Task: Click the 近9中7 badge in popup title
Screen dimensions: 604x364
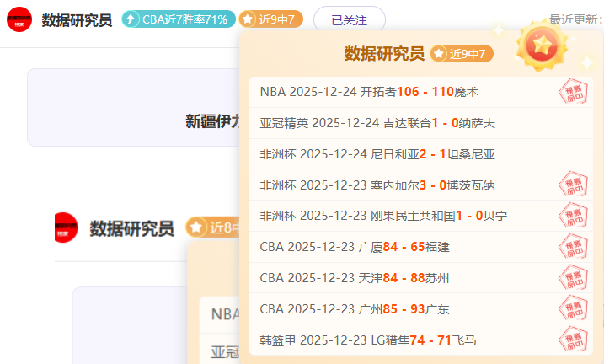Action: pyautogui.click(x=461, y=54)
